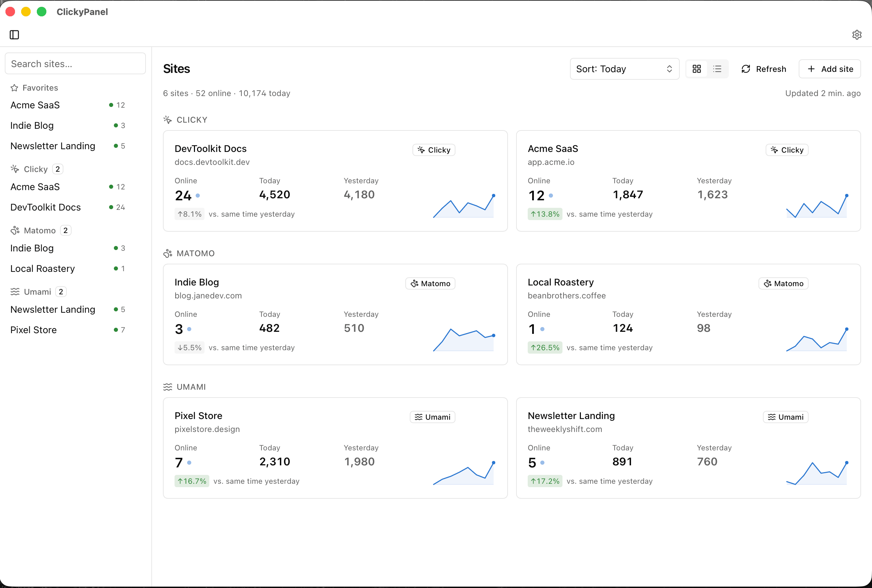Click the Umami icon in the sidebar
This screenshot has height=588, width=872.
15,292
